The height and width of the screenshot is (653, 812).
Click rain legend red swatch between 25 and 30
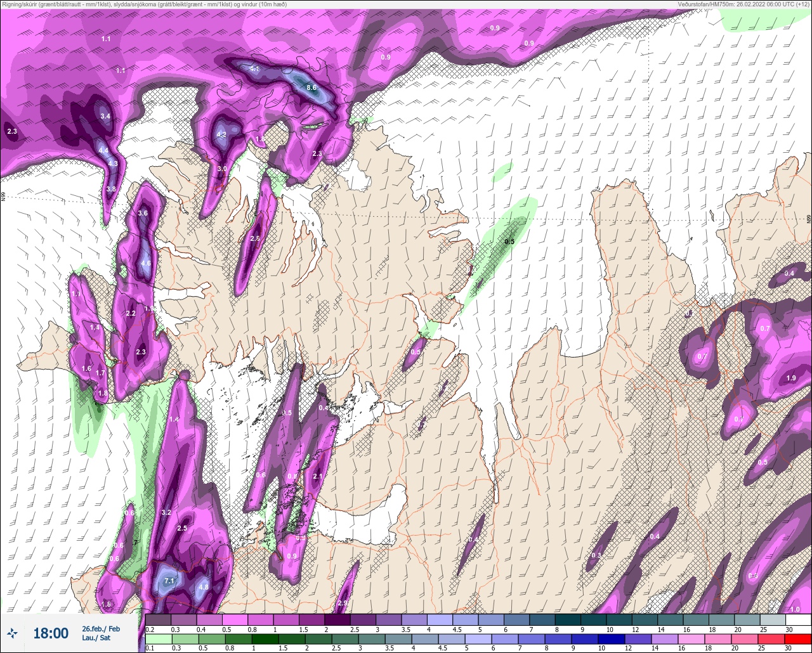coord(773,639)
